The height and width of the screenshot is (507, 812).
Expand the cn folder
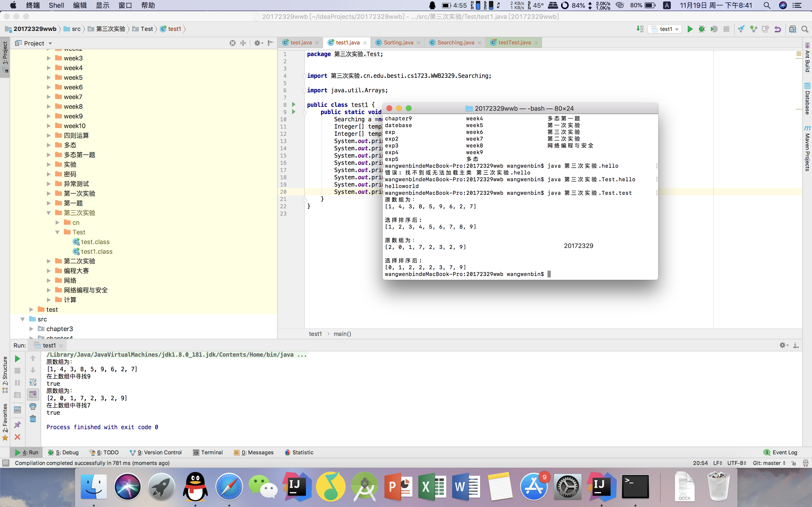[57, 222]
